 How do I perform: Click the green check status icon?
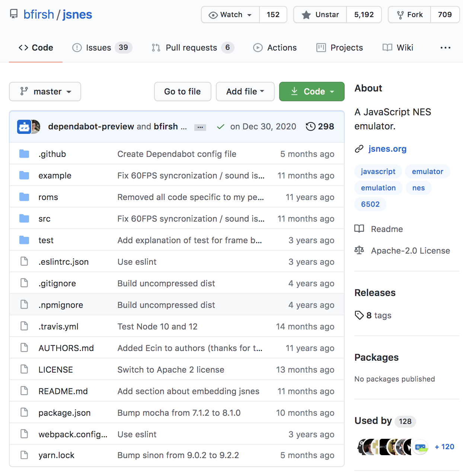221,127
